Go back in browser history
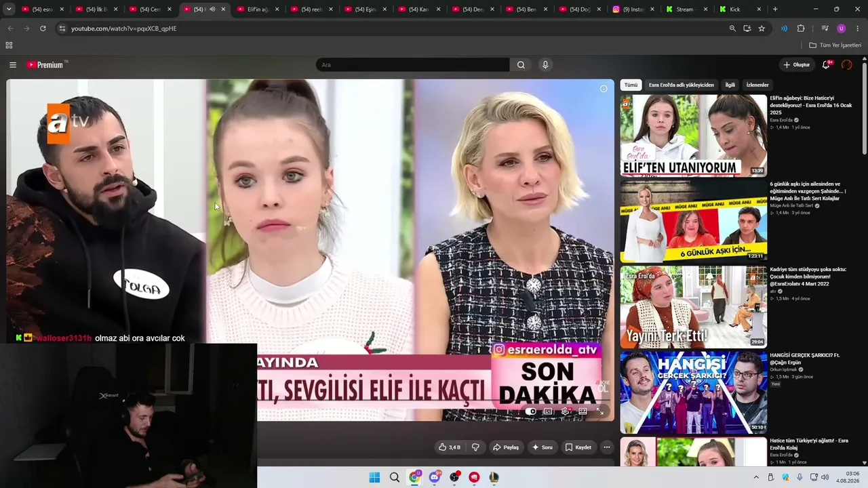 point(10,28)
